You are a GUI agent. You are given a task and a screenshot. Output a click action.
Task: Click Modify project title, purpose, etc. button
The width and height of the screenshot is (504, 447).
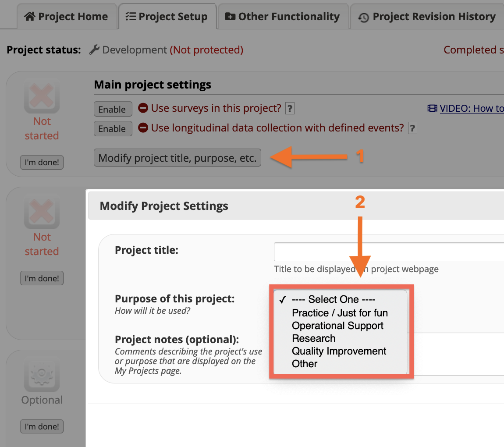coord(177,158)
